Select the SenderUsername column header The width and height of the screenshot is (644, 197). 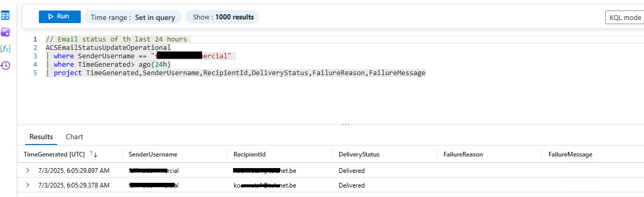point(153,154)
